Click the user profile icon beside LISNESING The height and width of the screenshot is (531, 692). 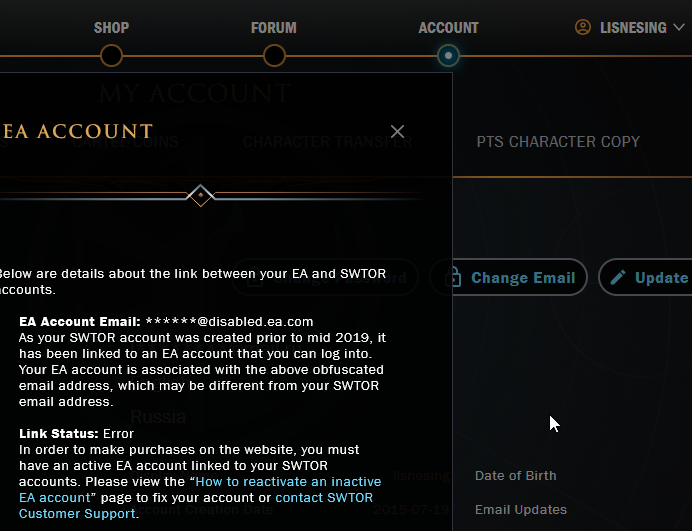coord(583,28)
